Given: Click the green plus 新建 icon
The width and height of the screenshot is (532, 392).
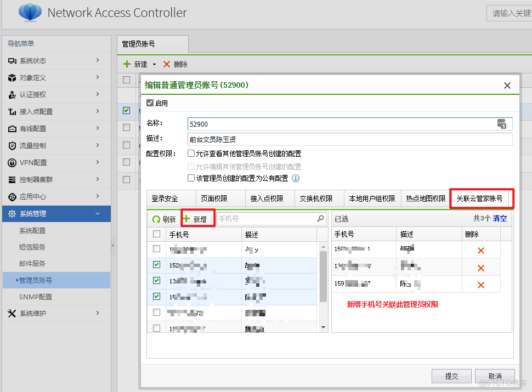Looking at the screenshot, I should click(x=127, y=64).
